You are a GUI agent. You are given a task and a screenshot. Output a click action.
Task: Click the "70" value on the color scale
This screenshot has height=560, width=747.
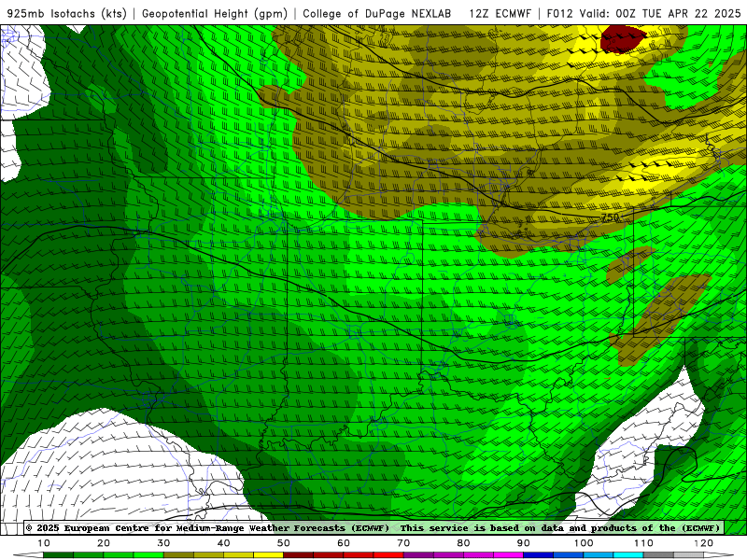pyautogui.click(x=403, y=543)
